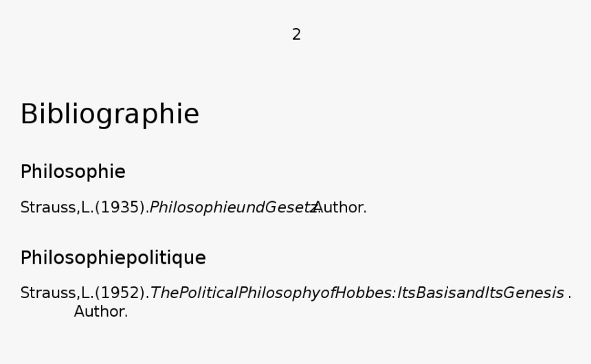This screenshot has height=364, width=591.
Task: Click the word "Gesetz" in 1935 title
Action: pyautogui.click(x=292, y=207)
